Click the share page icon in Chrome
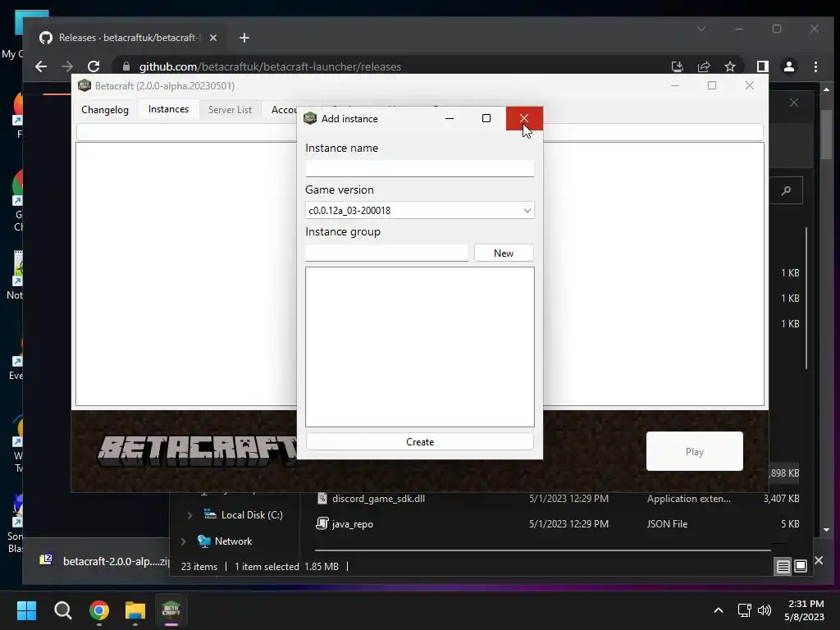Screen dimensions: 840x630 703,66
